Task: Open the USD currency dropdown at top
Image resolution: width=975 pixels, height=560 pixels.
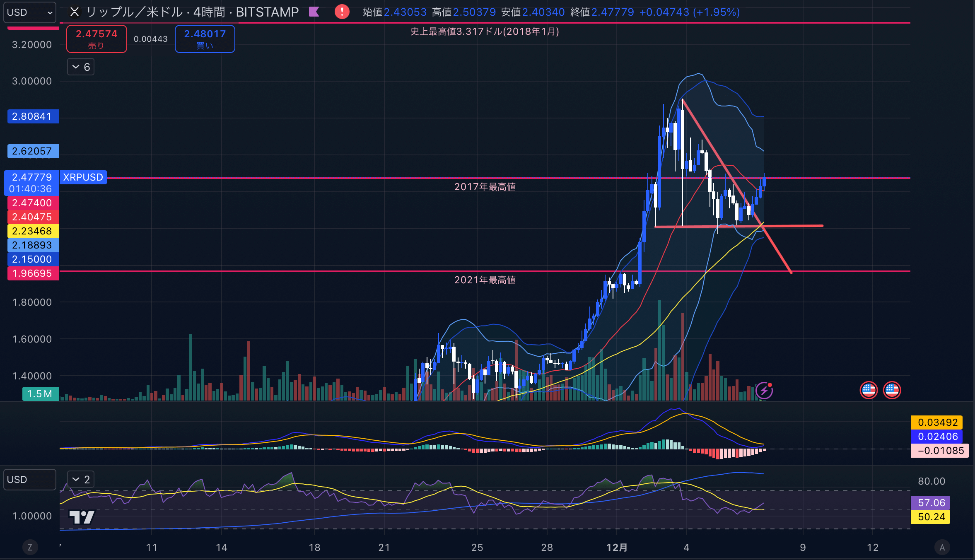Action: (29, 12)
